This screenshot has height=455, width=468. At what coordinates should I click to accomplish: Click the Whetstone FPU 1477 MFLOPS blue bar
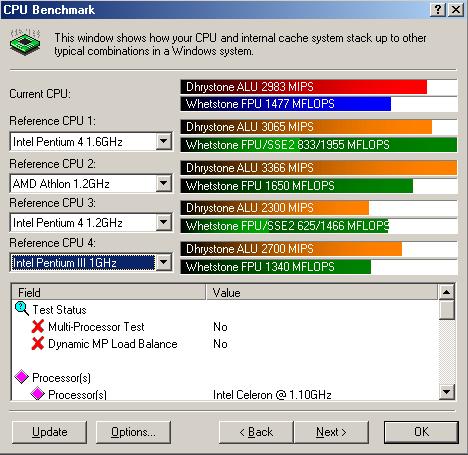pyautogui.click(x=286, y=104)
